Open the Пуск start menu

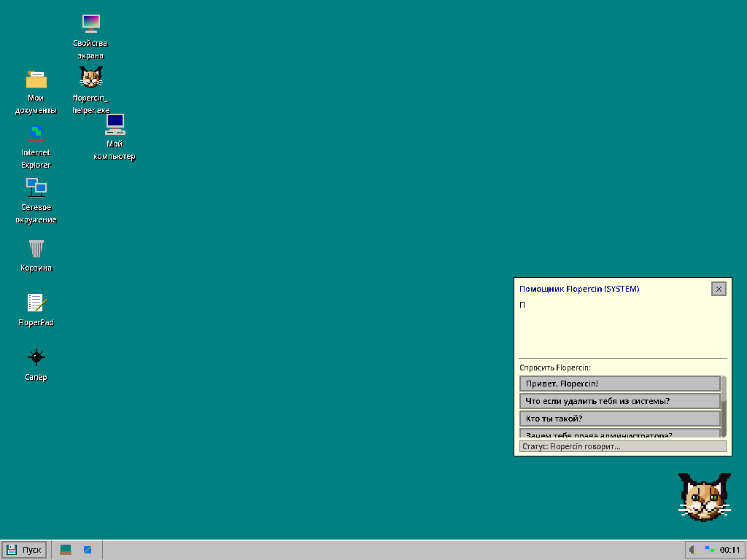pos(24,550)
